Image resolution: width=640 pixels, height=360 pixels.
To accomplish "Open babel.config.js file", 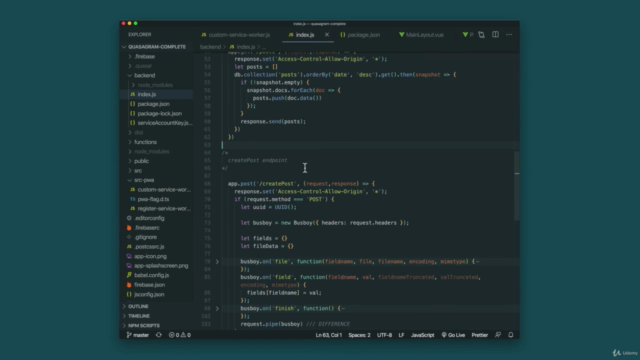I will [x=151, y=276].
